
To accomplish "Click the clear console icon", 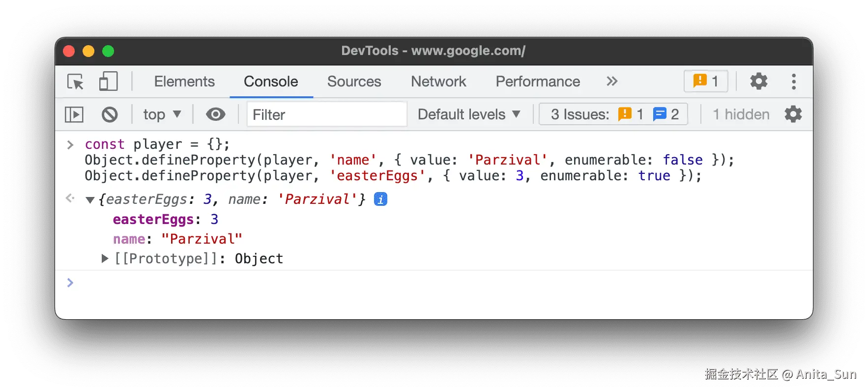I will coord(110,114).
